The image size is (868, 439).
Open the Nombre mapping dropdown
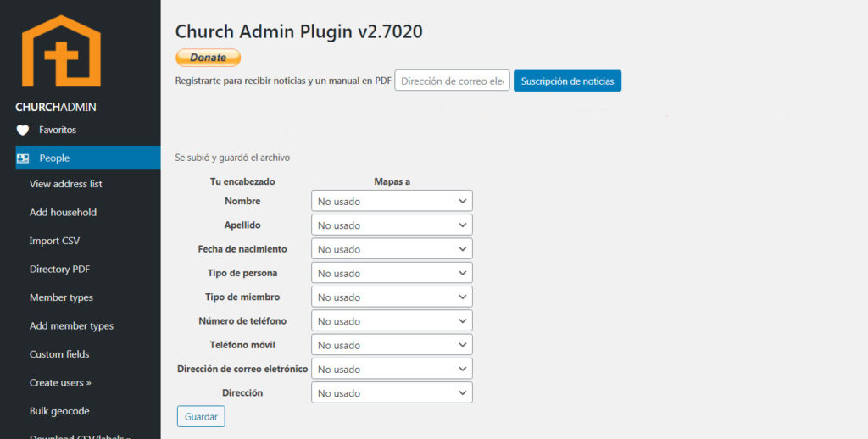click(392, 202)
